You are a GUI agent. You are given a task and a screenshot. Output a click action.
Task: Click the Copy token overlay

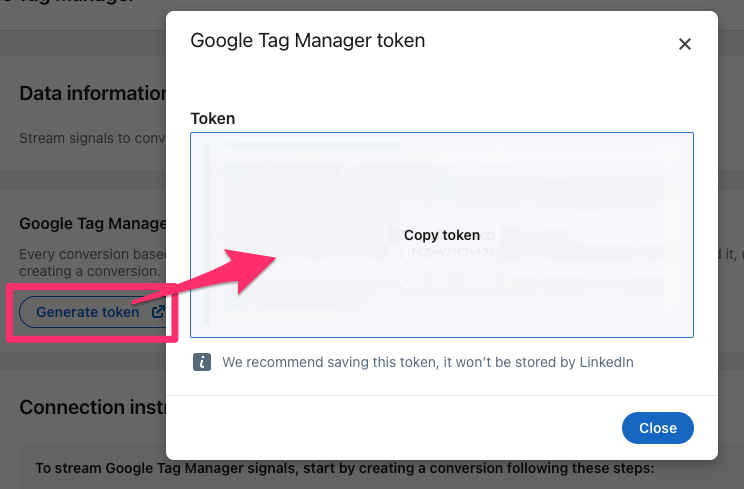(442, 235)
